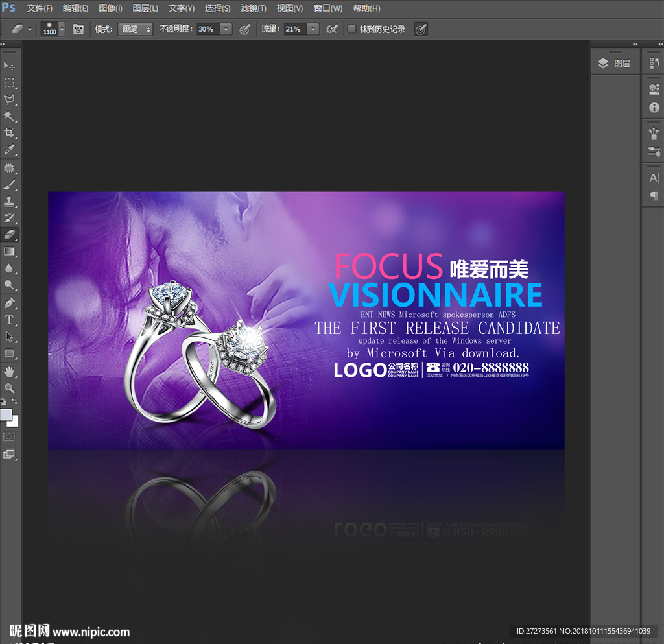Pick the Crop tool
This screenshot has height=644, width=664.
pos(10,133)
